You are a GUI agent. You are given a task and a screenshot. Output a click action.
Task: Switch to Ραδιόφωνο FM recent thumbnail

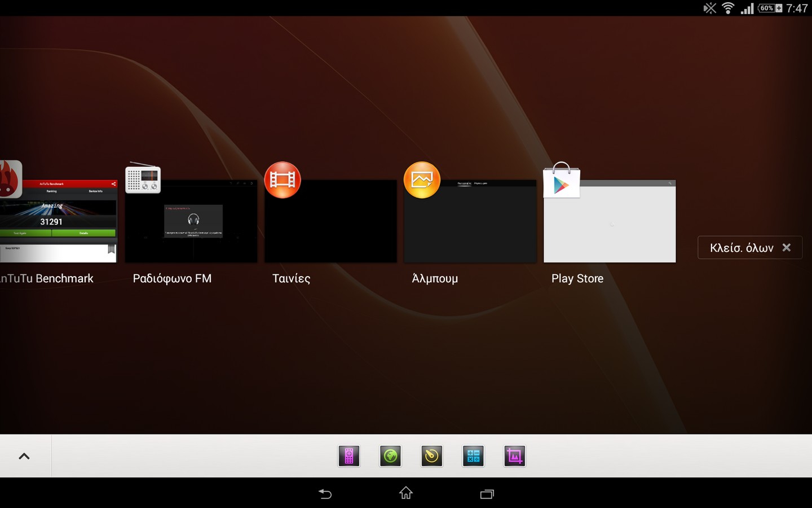click(x=191, y=221)
